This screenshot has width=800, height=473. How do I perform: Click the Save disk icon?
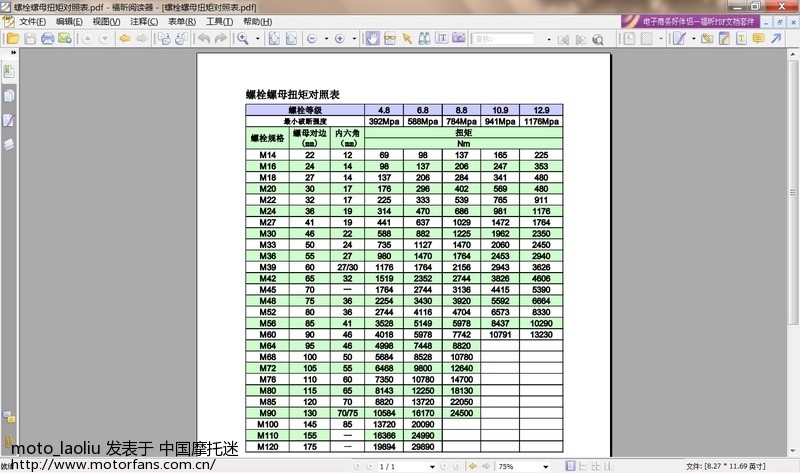pyautogui.click(x=30, y=39)
